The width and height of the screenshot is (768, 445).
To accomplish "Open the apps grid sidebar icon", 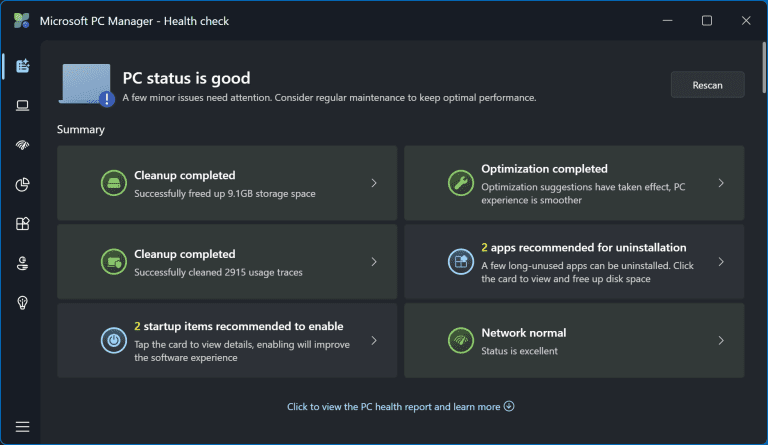I will (x=22, y=224).
